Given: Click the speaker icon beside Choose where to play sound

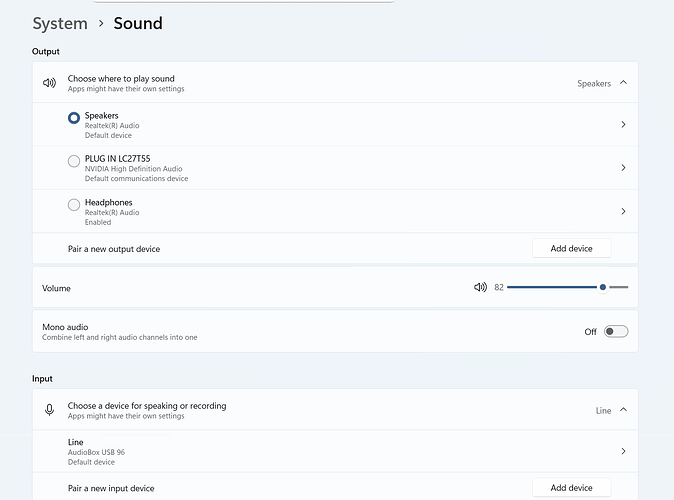Looking at the screenshot, I should point(49,83).
